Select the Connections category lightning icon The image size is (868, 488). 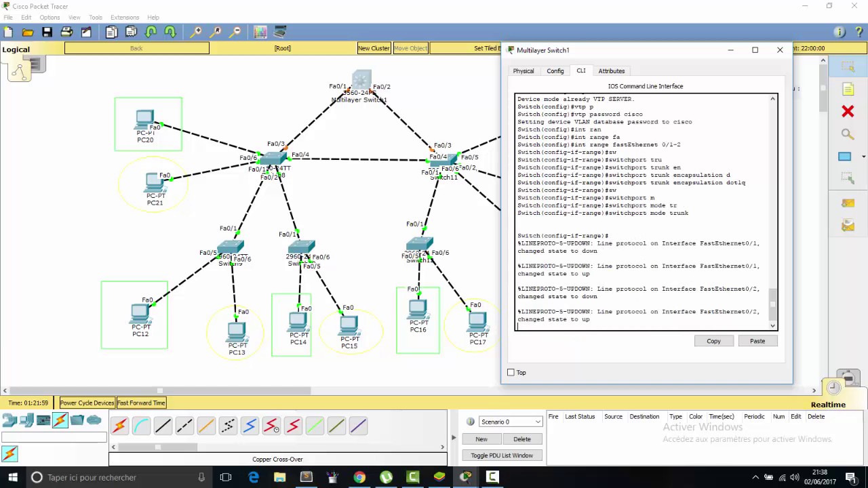[x=60, y=421]
